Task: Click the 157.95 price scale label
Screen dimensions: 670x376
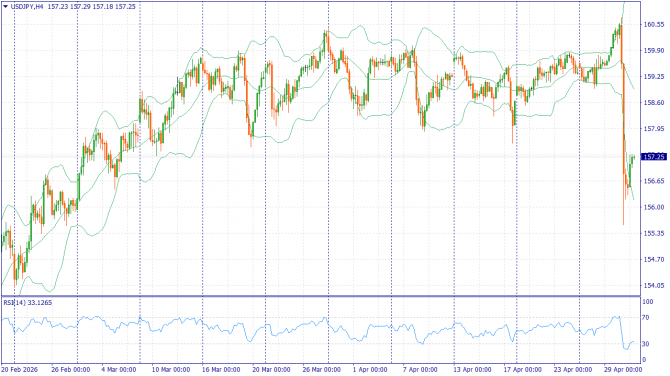Action: [x=654, y=129]
